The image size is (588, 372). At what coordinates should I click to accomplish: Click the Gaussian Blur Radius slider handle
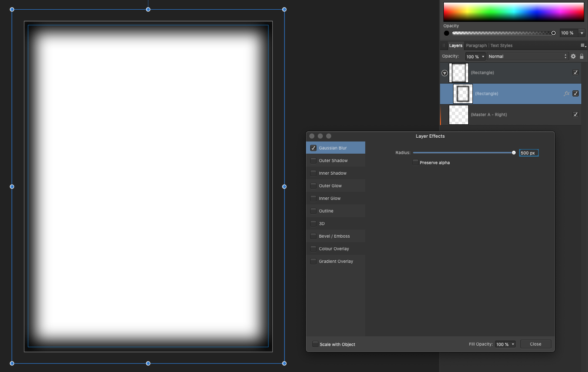pos(514,153)
